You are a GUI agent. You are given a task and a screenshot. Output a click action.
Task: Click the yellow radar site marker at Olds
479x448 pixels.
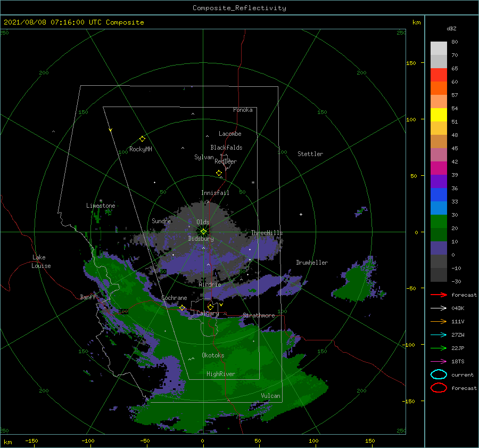(203, 232)
